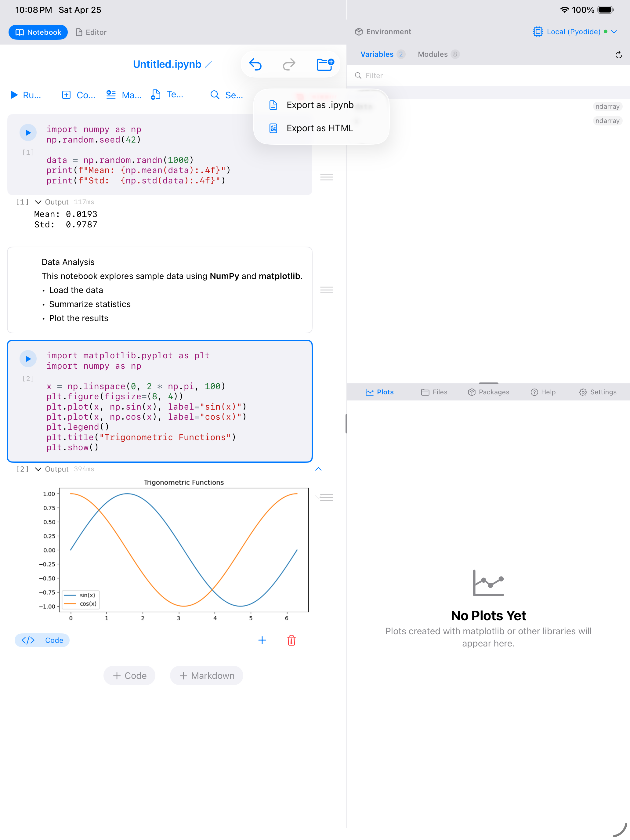Grab the split pane divider handle
This screenshot has width=630, height=840.
346,423
